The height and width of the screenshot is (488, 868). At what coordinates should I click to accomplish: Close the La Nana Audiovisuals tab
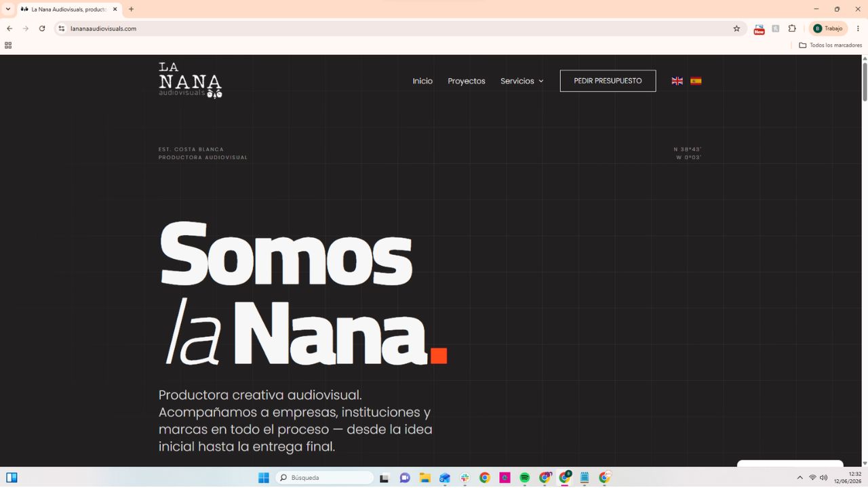click(115, 9)
